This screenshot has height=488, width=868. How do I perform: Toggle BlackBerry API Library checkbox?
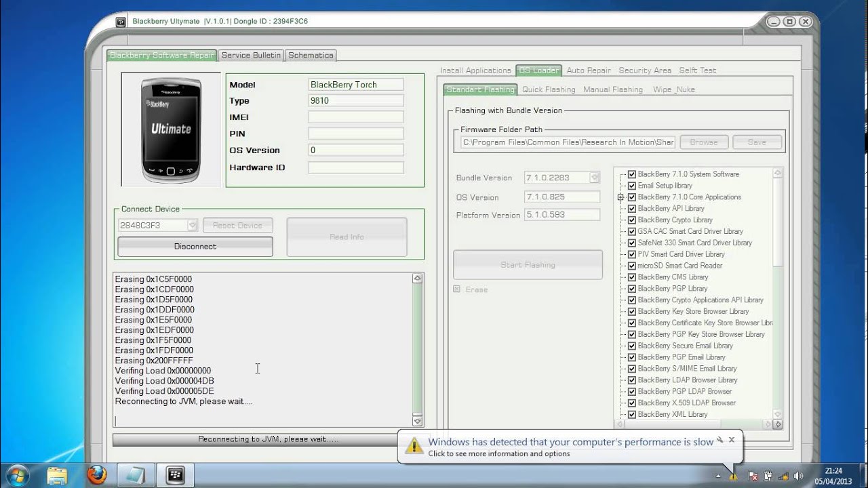click(632, 209)
